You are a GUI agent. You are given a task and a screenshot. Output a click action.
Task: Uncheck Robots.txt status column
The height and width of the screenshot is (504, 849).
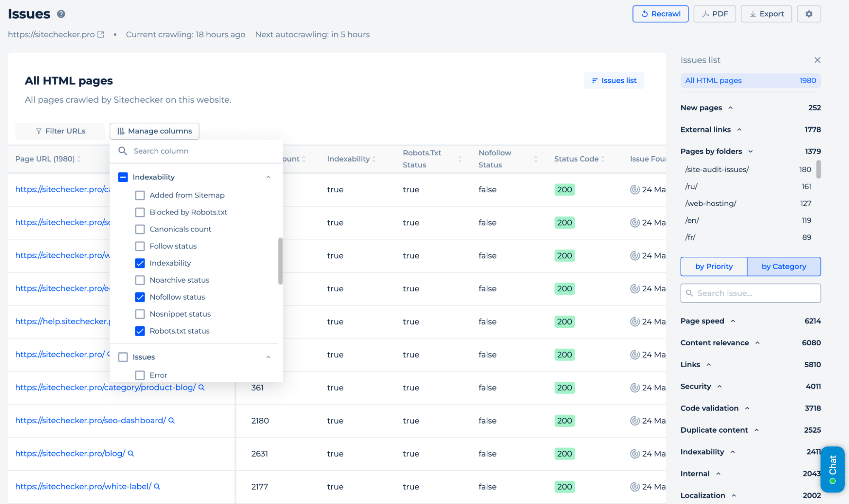click(140, 331)
